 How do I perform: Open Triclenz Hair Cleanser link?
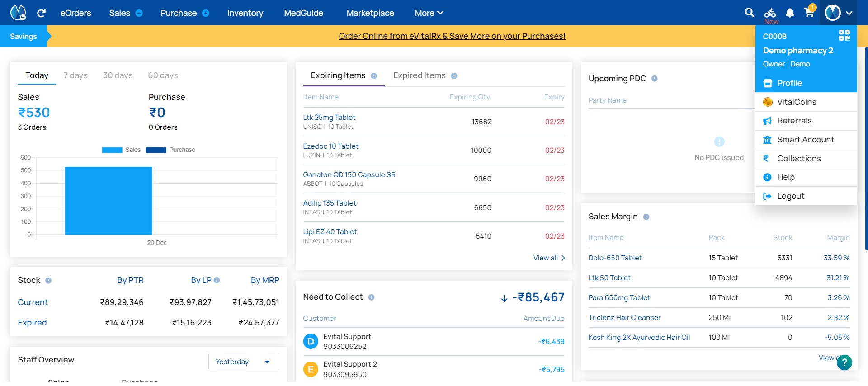point(624,318)
